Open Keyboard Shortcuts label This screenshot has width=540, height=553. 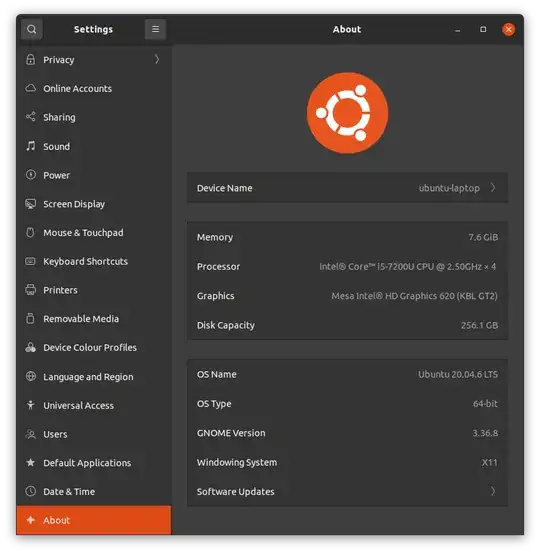click(x=85, y=261)
